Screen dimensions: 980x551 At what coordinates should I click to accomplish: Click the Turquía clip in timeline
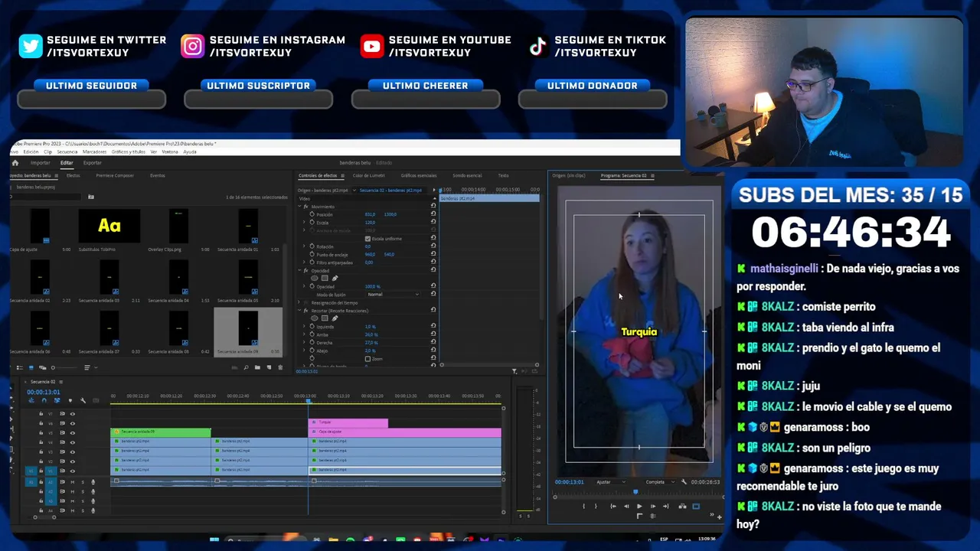coord(348,422)
